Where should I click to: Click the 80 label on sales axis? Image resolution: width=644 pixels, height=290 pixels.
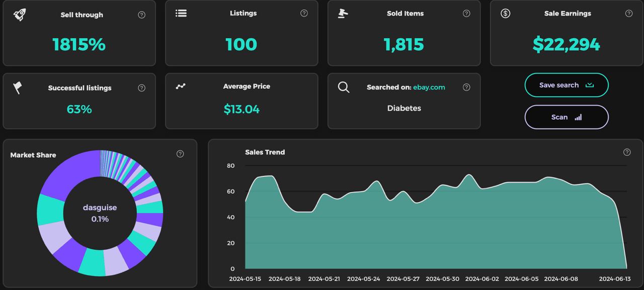pos(231,165)
